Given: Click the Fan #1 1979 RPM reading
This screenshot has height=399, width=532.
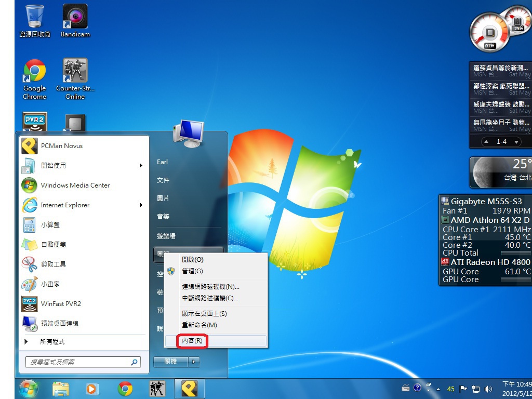Looking at the screenshot, I should pyautogui.click(x=486, y=211).
